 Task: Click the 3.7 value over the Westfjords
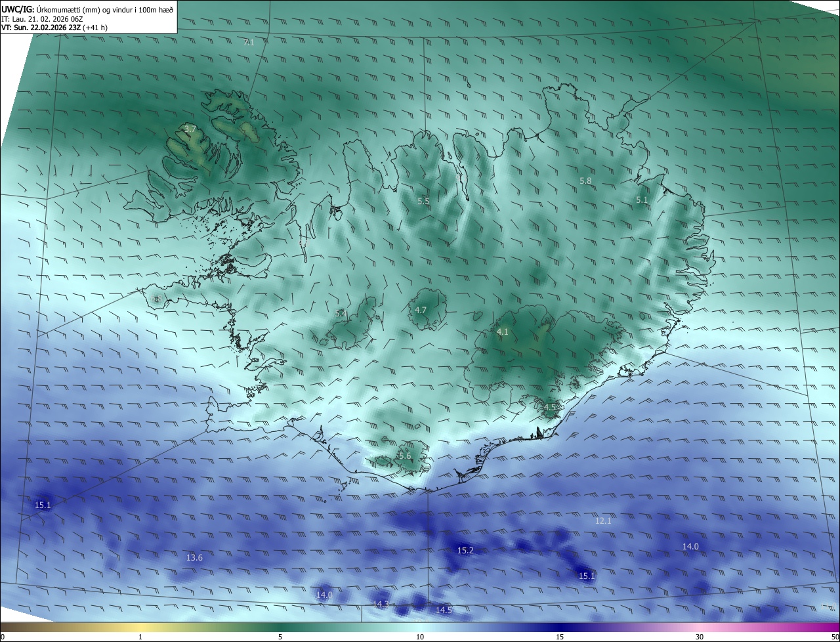(x=190, y=129)
